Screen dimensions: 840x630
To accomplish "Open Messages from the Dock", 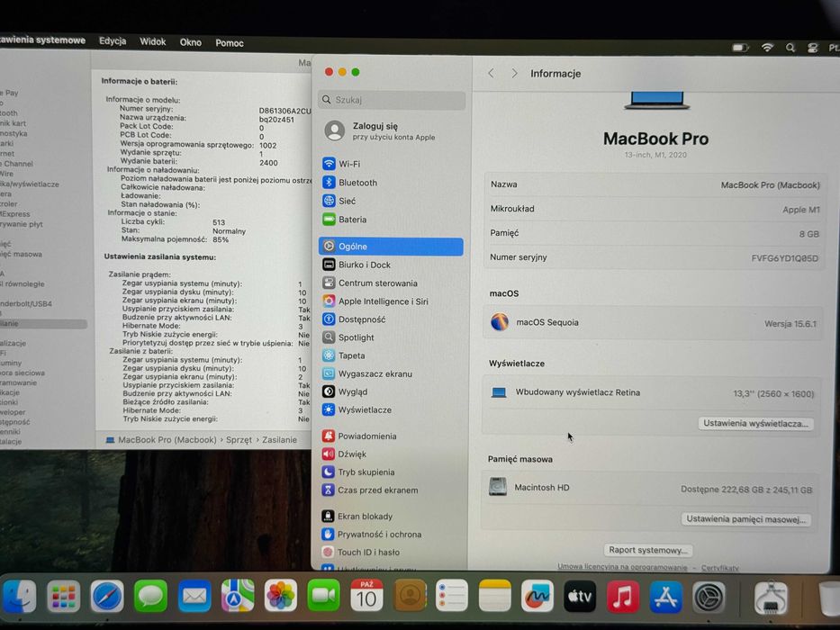I will (x=150, y=596).
